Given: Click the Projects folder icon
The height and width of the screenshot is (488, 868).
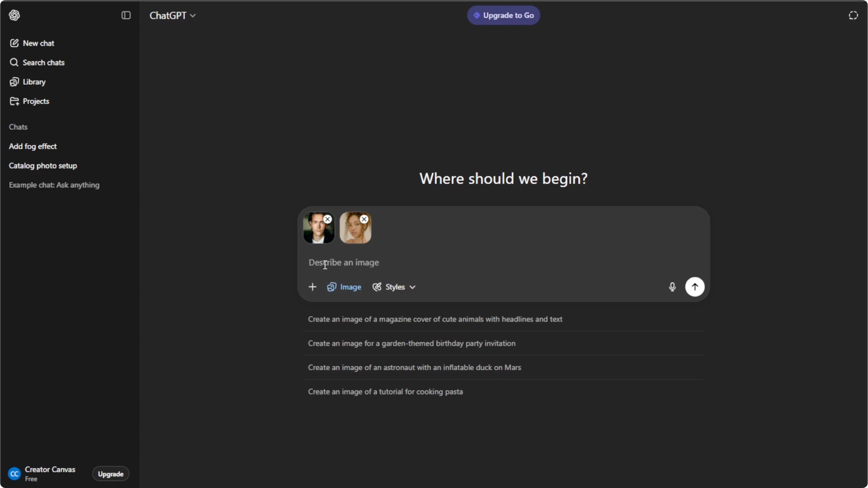Looking at the screenshot, I should pyautogui.click(x=14, y=101).
